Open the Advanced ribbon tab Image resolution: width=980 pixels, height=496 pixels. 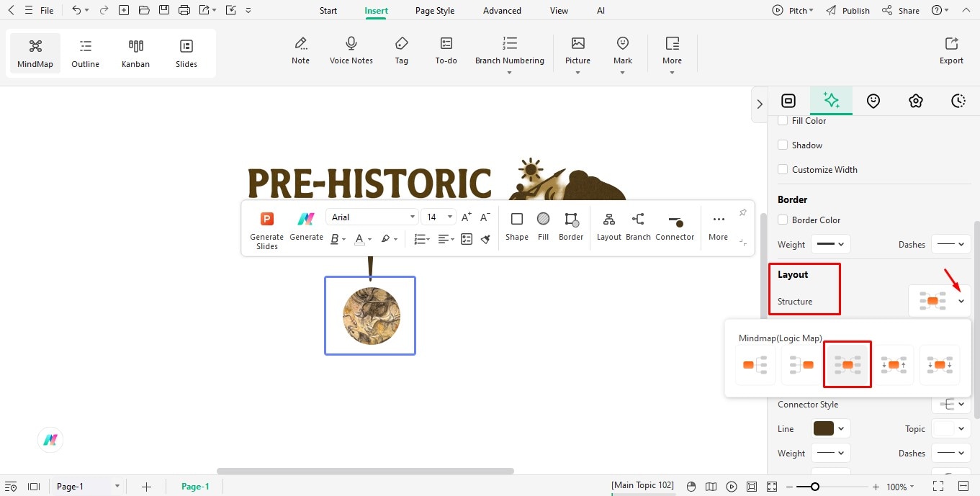tap(502, 11)
